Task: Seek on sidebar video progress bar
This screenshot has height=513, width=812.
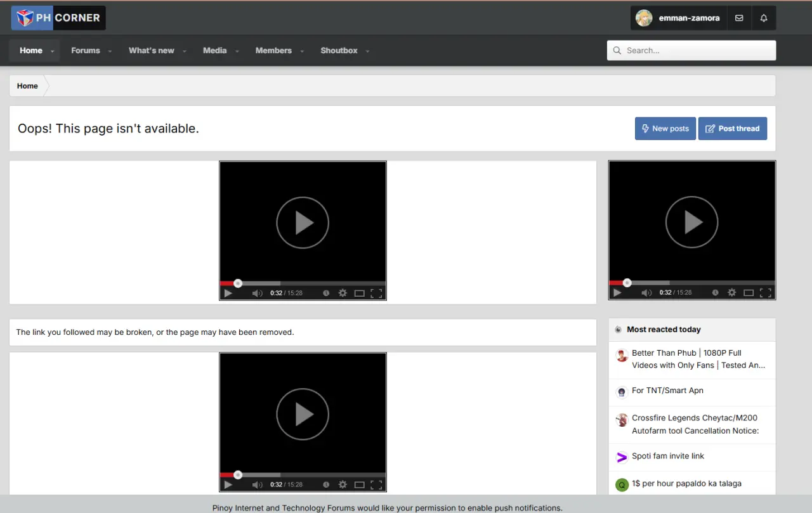Action: 691,283
